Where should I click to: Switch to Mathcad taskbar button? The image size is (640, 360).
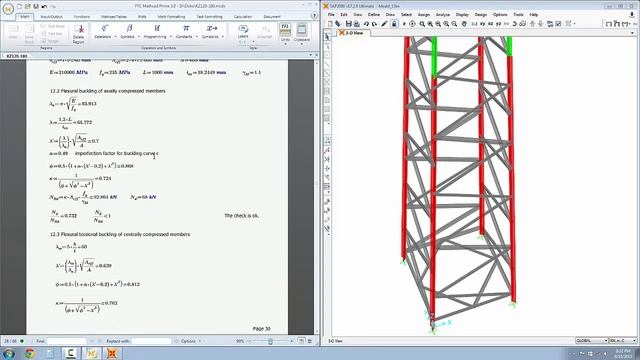[91, 353]
